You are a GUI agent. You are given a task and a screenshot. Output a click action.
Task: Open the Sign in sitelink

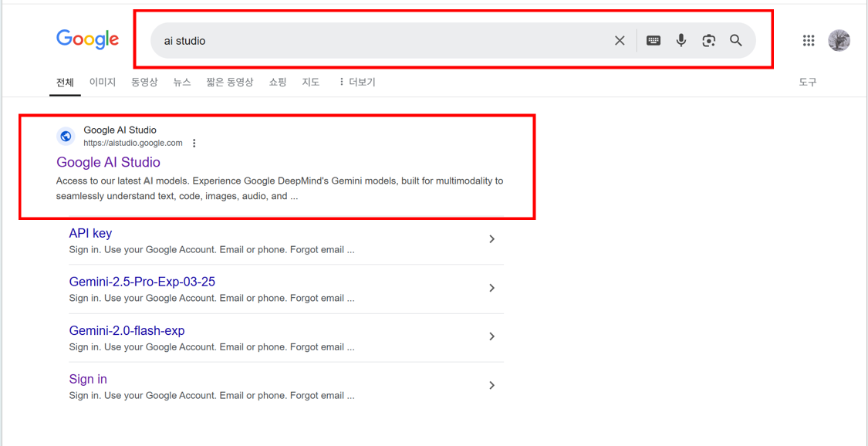point(88,380)
